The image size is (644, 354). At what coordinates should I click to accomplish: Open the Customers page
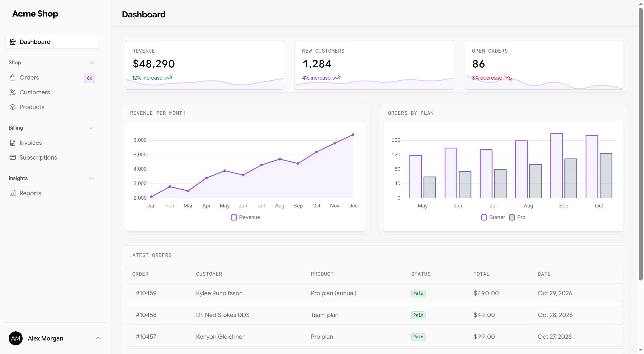52,92
